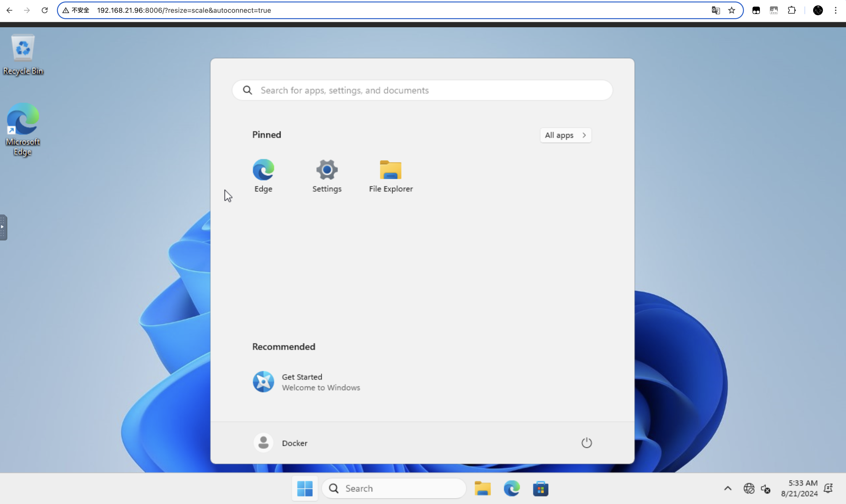Open the Get Started recommended item
This screenshot has height=504, width=846.
306,382
